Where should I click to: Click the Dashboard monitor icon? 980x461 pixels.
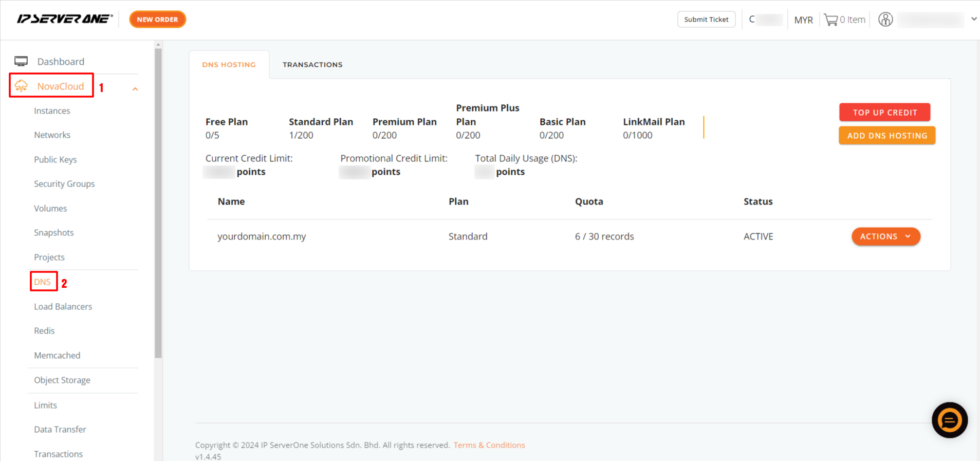click(21, 62)
